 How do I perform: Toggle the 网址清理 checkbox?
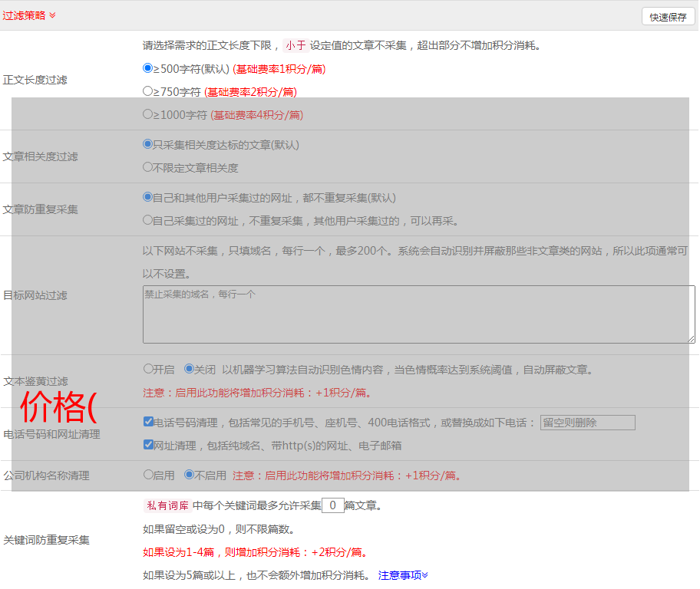(148, 444)
